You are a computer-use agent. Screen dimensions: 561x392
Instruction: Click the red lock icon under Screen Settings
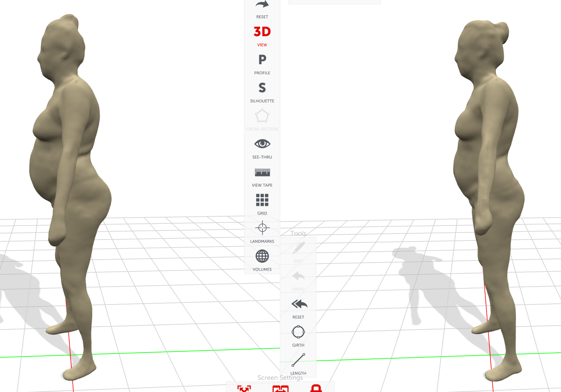316,388
